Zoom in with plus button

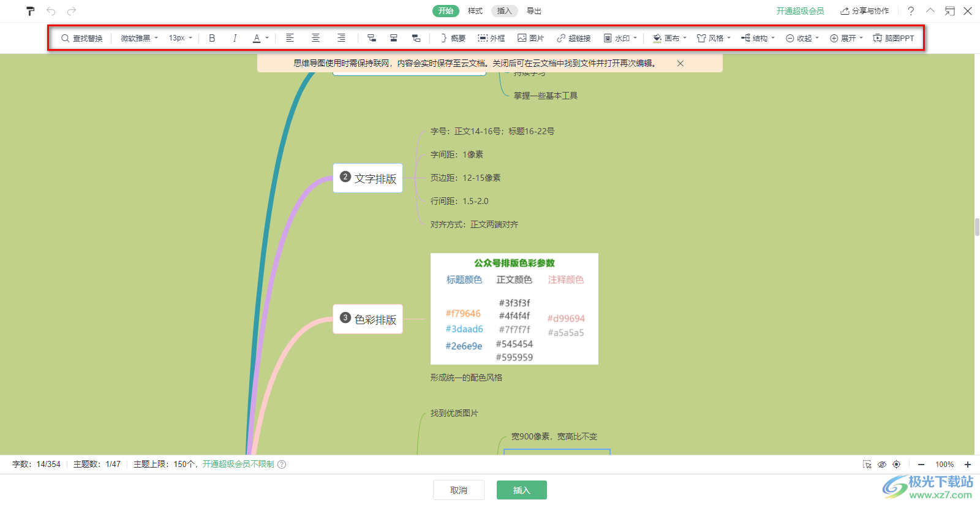point(968,465)
